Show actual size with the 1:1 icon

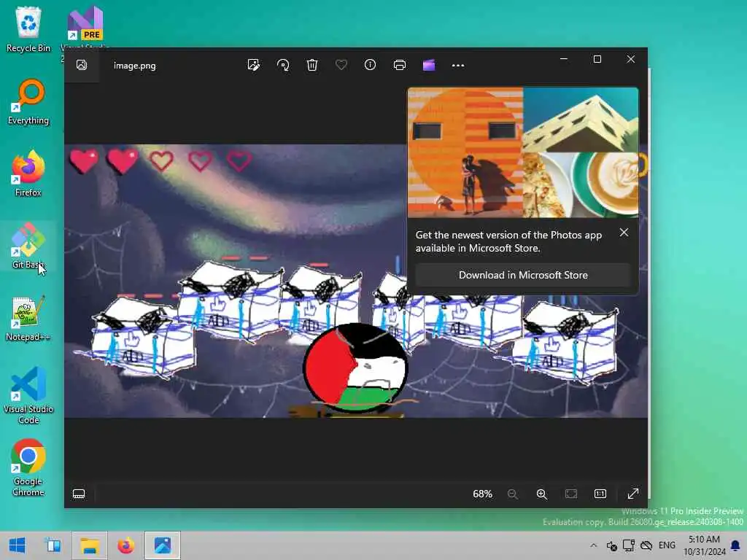(600, 494)
